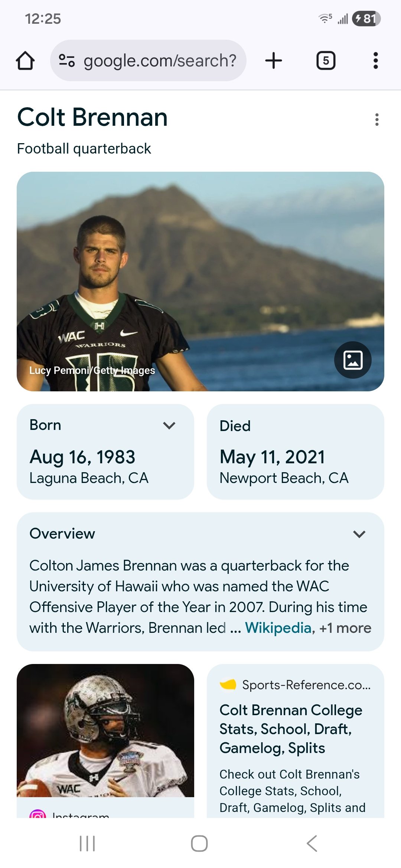Screen dimensions: 401x868
Task: Expand the Born card chevron
Action: point(169,425)
